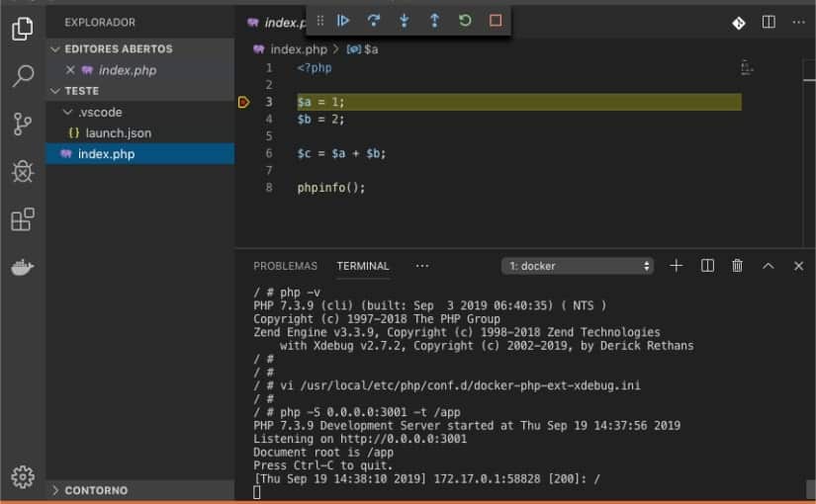
Task: Click the editor minimap
Action: (747, 67)
